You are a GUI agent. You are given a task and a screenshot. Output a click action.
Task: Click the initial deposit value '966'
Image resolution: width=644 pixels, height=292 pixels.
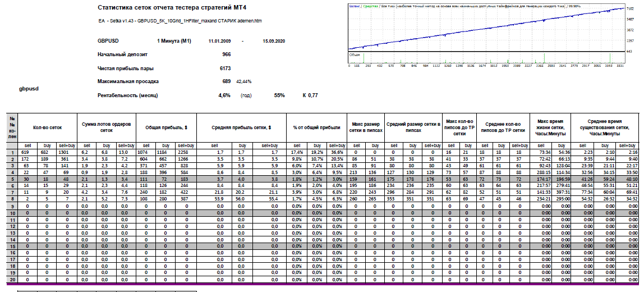point(226,54)
